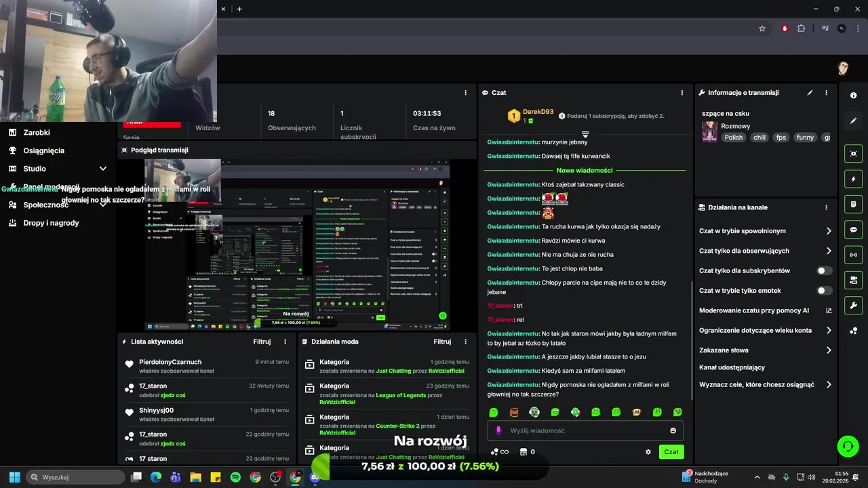Click the green headset support button
The width and height of the screenshot is (868, 488).
[848, 446]
